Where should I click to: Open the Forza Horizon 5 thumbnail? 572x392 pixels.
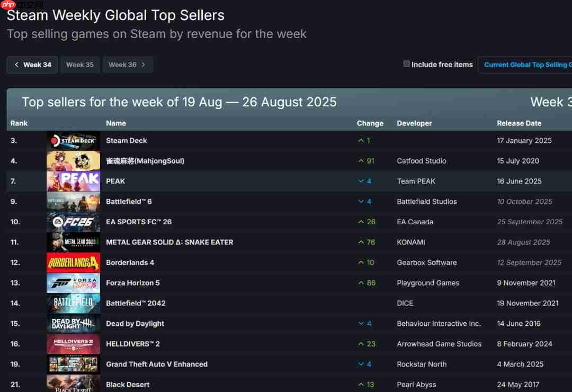pyautogui.click(x=73, y=283)
